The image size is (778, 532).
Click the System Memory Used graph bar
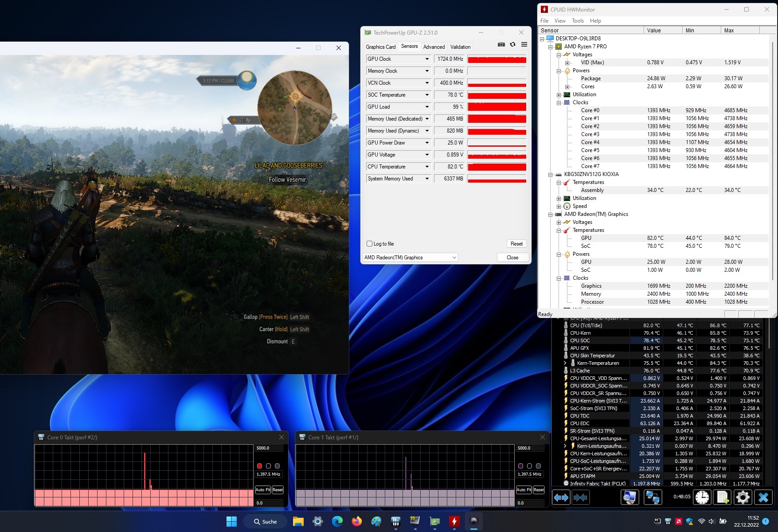click(497, 179)
